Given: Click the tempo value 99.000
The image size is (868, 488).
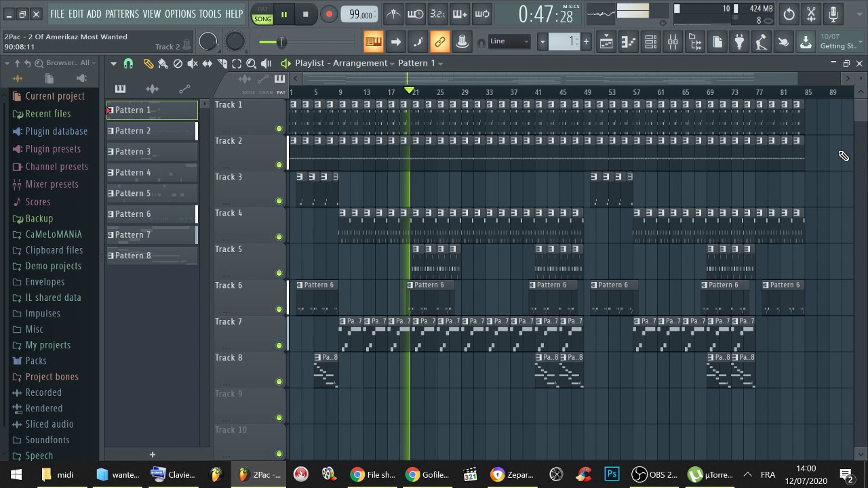Looking at the screenshot, I should (361, 15).
